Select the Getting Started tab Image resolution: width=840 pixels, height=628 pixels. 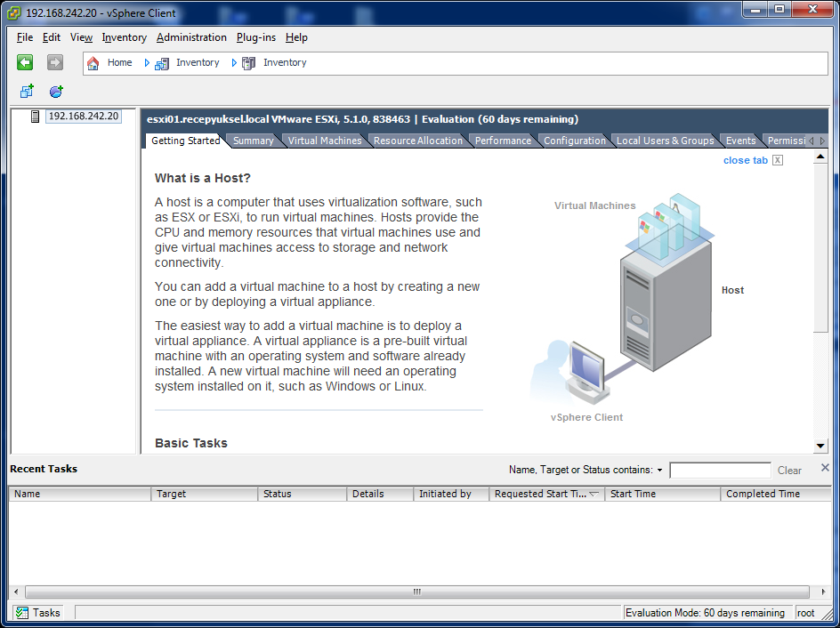tap(185, 141)
